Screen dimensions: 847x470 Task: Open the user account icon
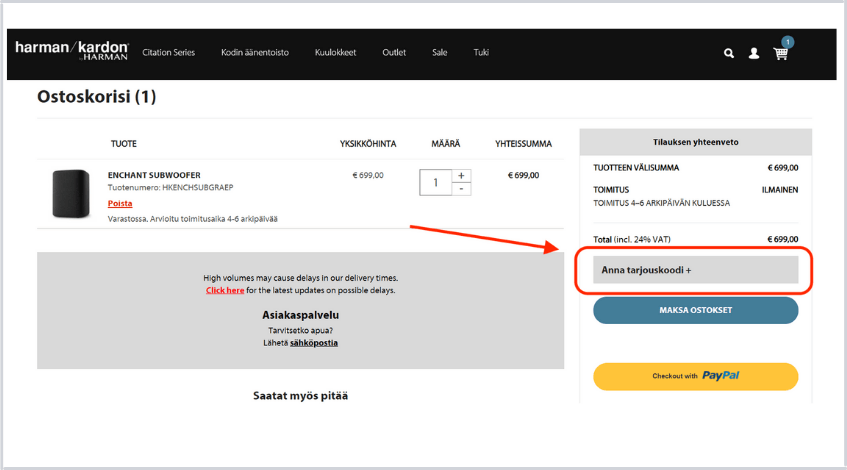(x=754, y=53)
